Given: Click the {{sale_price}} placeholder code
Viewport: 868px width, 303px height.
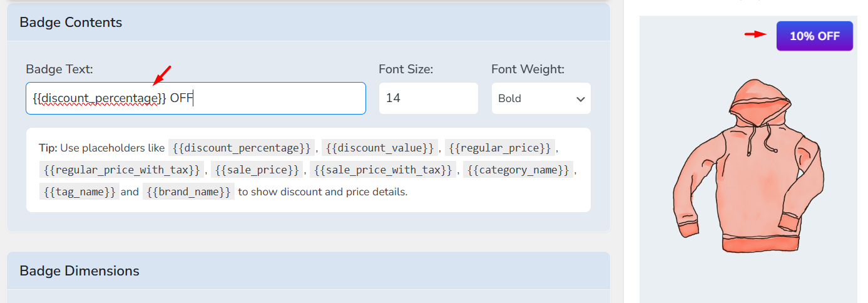Looking at the screenshot, I should point(257,170).
